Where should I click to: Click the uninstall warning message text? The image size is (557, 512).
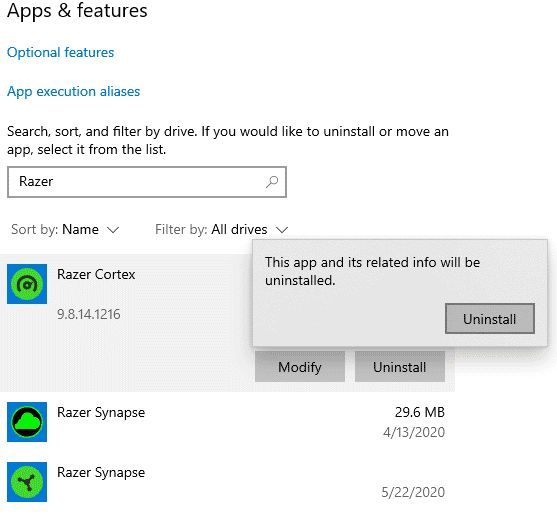(373, 271)
